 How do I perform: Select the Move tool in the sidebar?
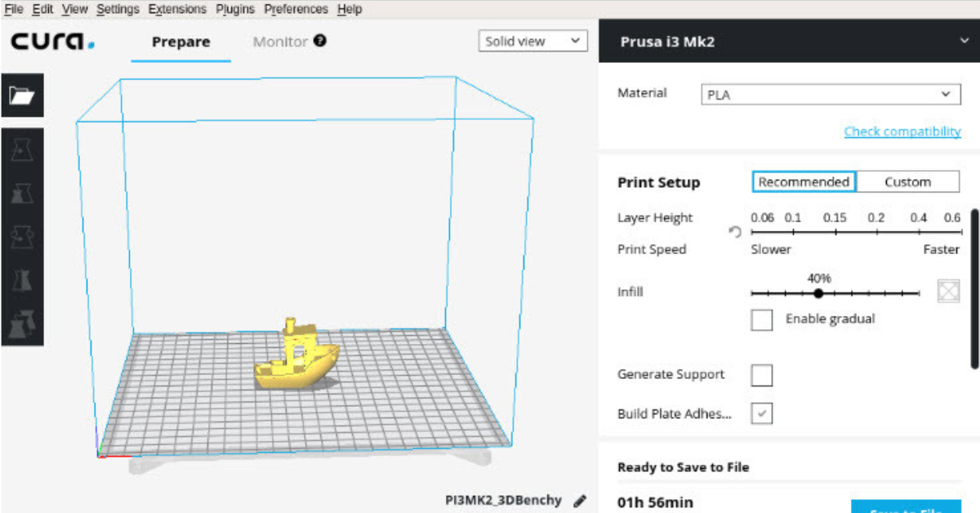[x=22, y=149]
